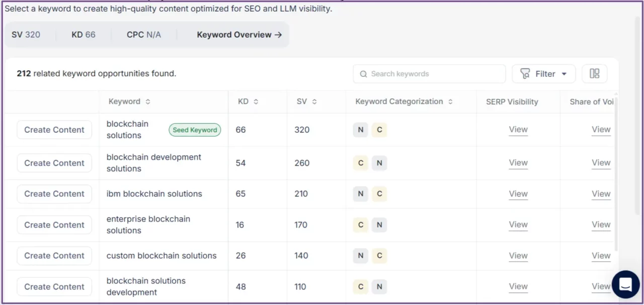Click the N categorization badge on blockchain solutions
The width and height of the screenshot is (644, 305).
[360, 130]
